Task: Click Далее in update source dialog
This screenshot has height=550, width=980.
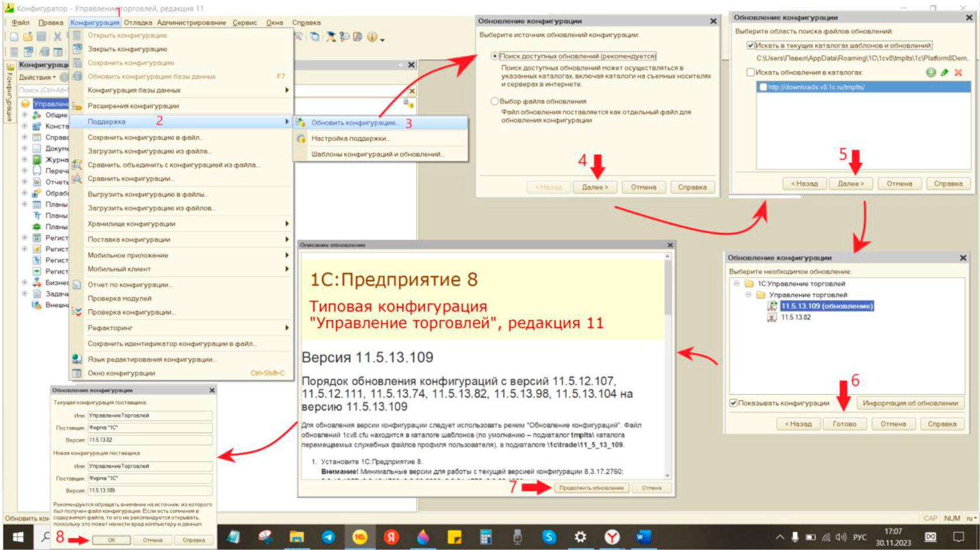Action: [x=594, y=187]
